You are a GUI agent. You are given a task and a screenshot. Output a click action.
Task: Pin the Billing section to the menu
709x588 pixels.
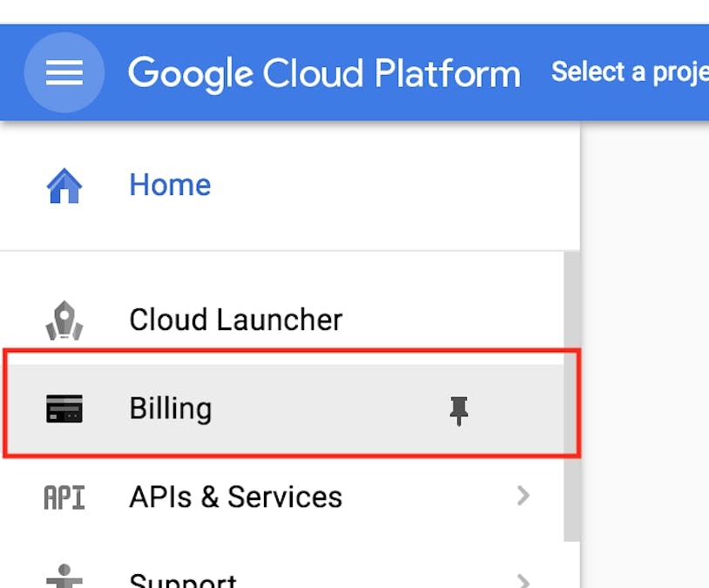pos(459,408)
